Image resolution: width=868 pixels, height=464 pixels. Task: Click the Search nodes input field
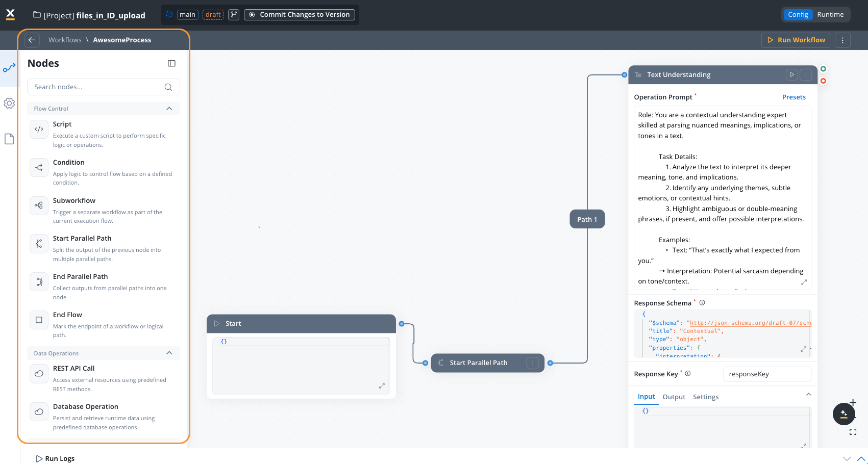97,87
